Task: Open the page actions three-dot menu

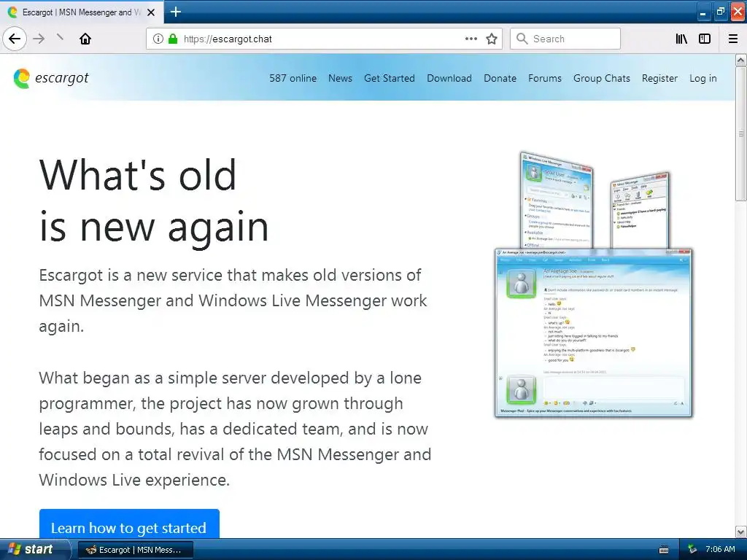Action: pyautogui.click(x=471, y=39)
